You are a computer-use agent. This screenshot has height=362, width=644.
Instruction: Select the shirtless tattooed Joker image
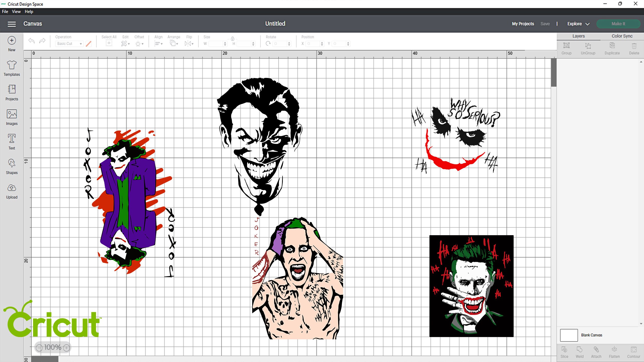298,278
